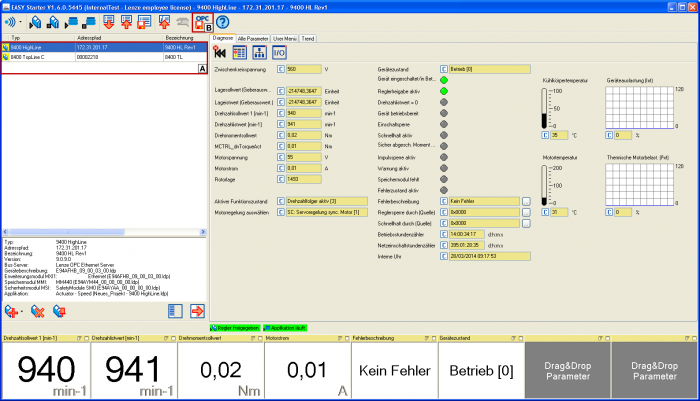Click the Applikation läuft status indicator
This screenshot has width=700, height=401.
point(285,328)
